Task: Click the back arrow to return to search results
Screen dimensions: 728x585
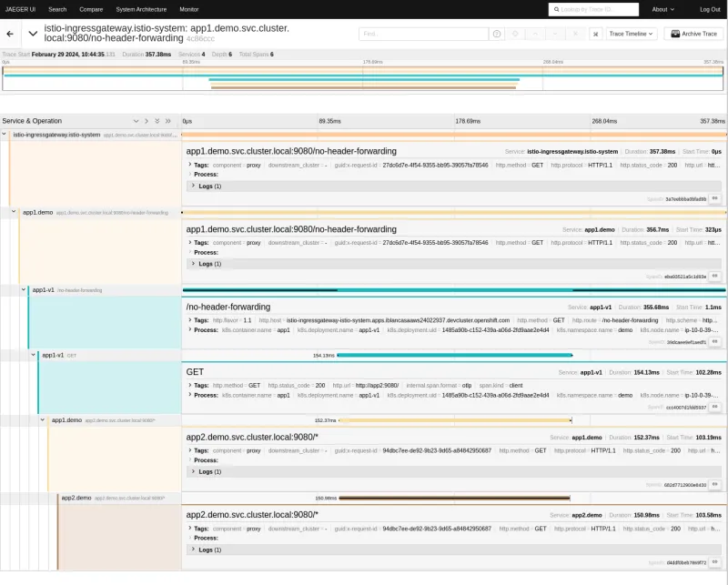Action: coord(9,34)
